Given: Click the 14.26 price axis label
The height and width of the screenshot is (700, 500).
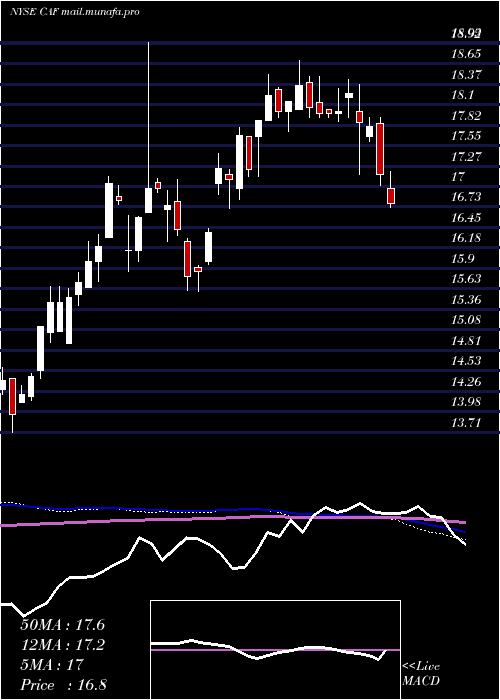Looking at the screenshot, I should pyautogui.click(x=466, y=381).
